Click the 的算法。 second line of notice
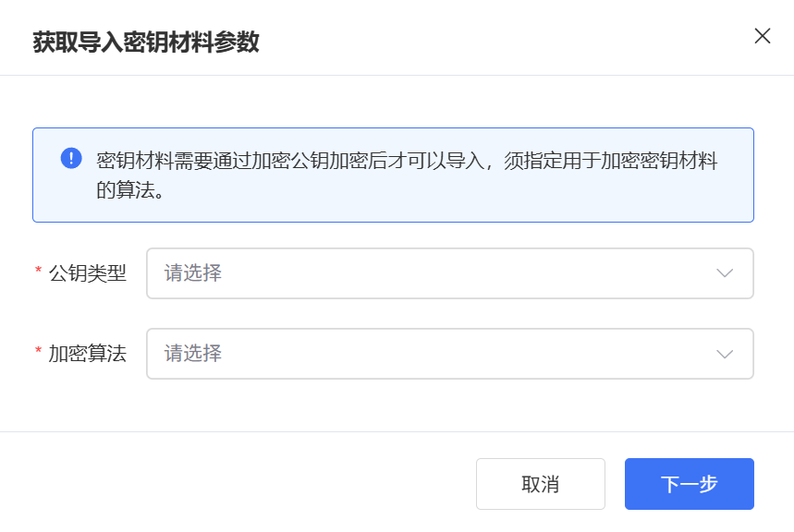The height and width of the screenshot is (532, 794). 129,190
